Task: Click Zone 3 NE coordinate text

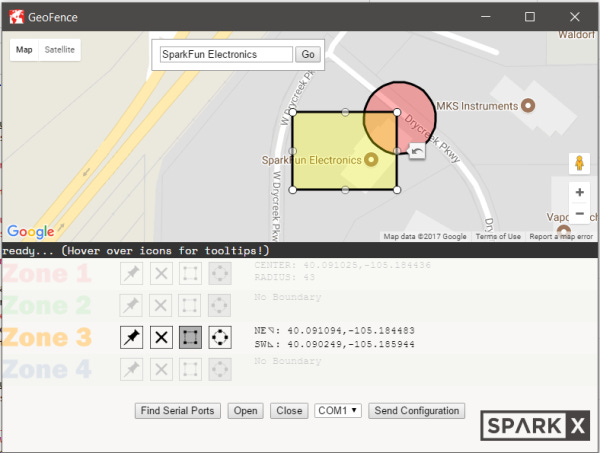Action: [x=334, y=331]
